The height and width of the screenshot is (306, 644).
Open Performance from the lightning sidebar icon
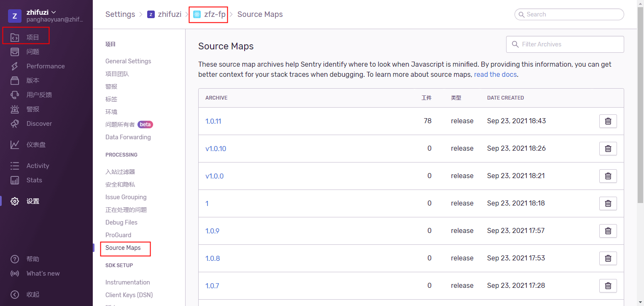coord(15,66)
